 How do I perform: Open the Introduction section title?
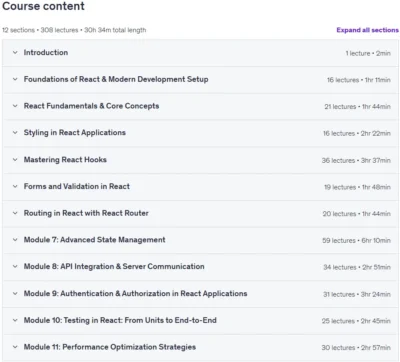[46, 52]
